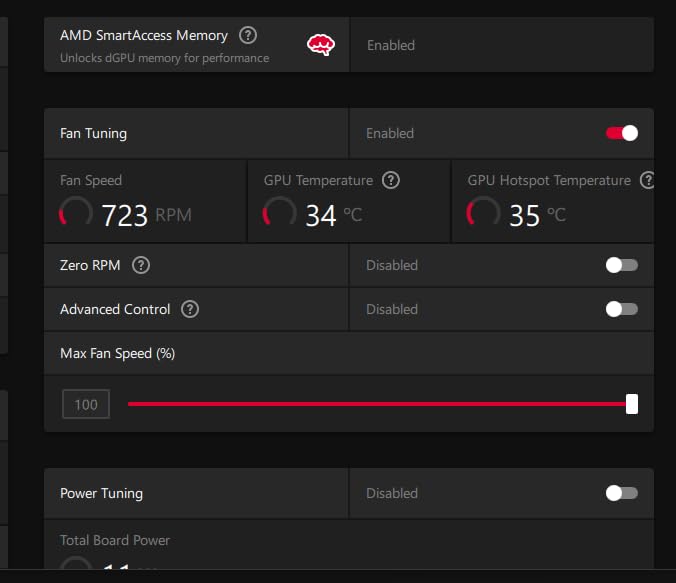Click the Max Fan Speed red slider track
The image size is (676, 583).
[377, 404]
